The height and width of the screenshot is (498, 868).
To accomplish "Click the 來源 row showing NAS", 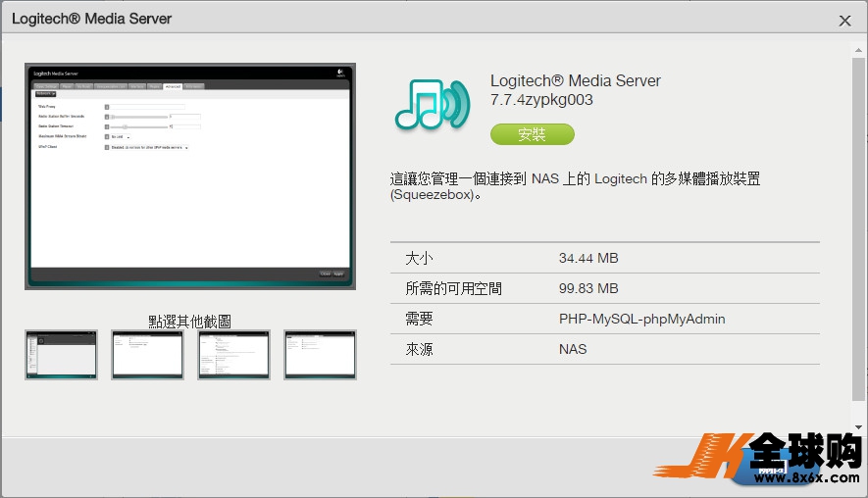I will point(604,349).
